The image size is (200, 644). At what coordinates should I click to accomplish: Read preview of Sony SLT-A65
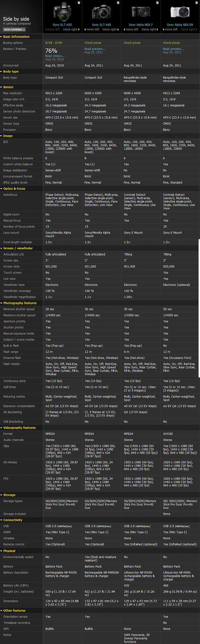pyautogui.click(x=95, y=49)
